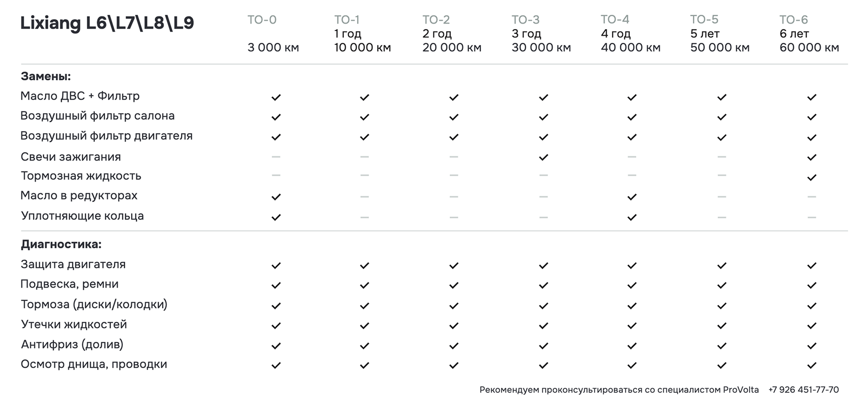Image resolution: width=868 pixels, height=405 pixels.
Task: Click the Масло в редукторах checkmark under ТО-4
Action: coord(632,197)
